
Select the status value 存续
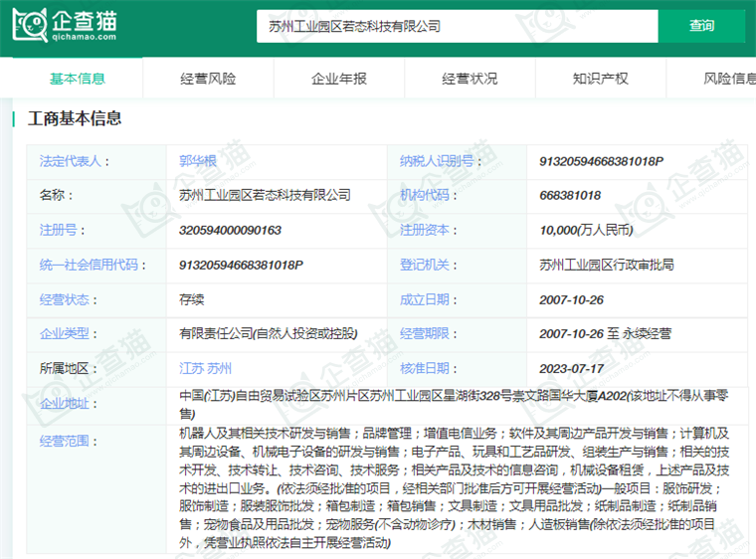pos(191,299)
